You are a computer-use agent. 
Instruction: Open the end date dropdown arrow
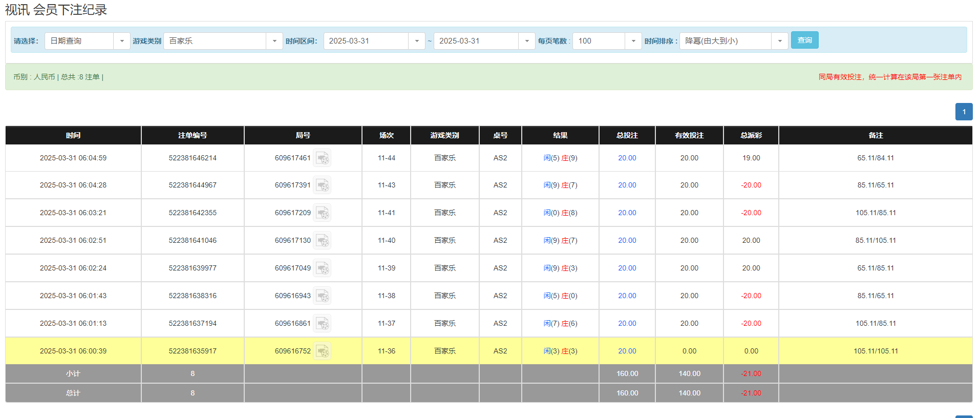coord(527,41)
